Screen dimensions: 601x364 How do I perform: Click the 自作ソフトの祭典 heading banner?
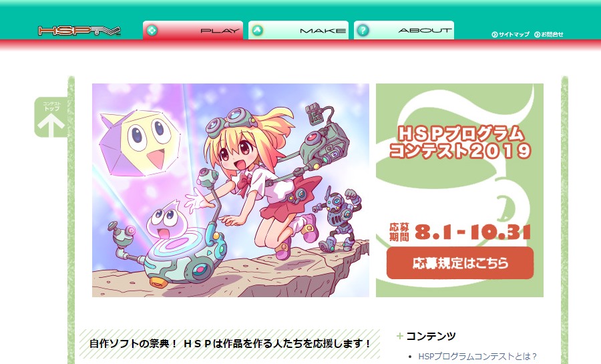pyautogui.click(x=230, y=344)
